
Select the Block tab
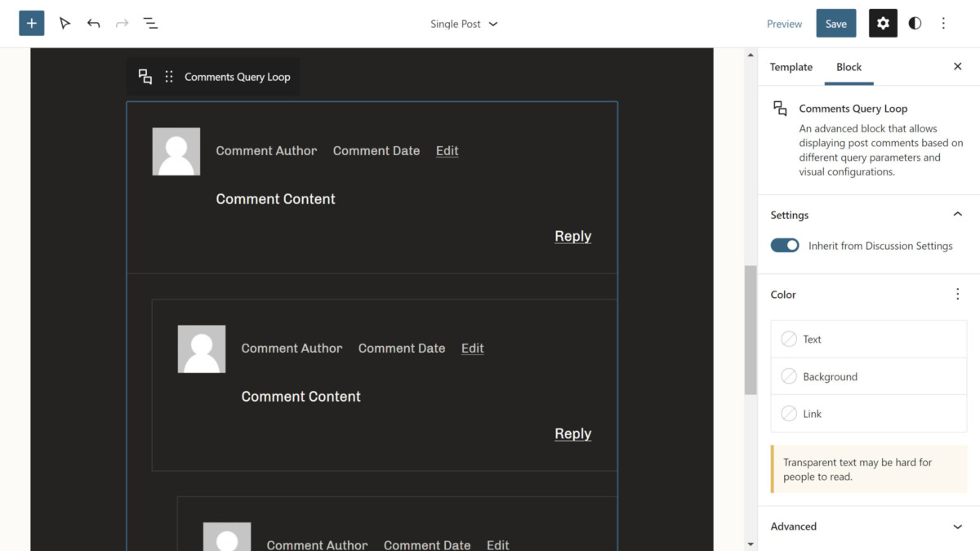pos(849,67)
